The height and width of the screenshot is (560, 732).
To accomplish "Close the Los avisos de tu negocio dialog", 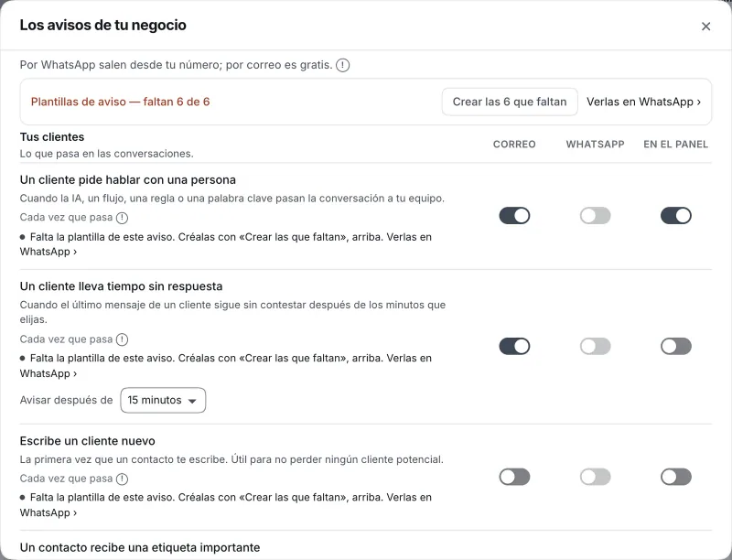I will (705, 27).
